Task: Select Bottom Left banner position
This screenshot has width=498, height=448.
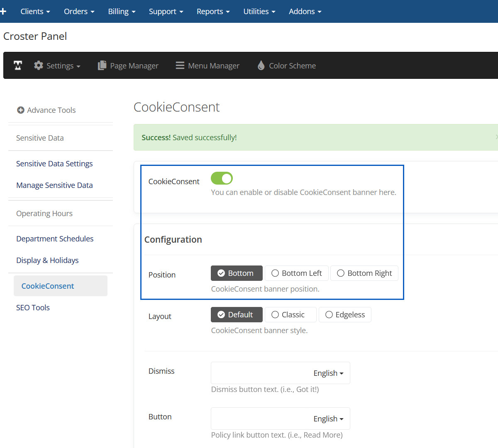Action: tap(297, 273)
